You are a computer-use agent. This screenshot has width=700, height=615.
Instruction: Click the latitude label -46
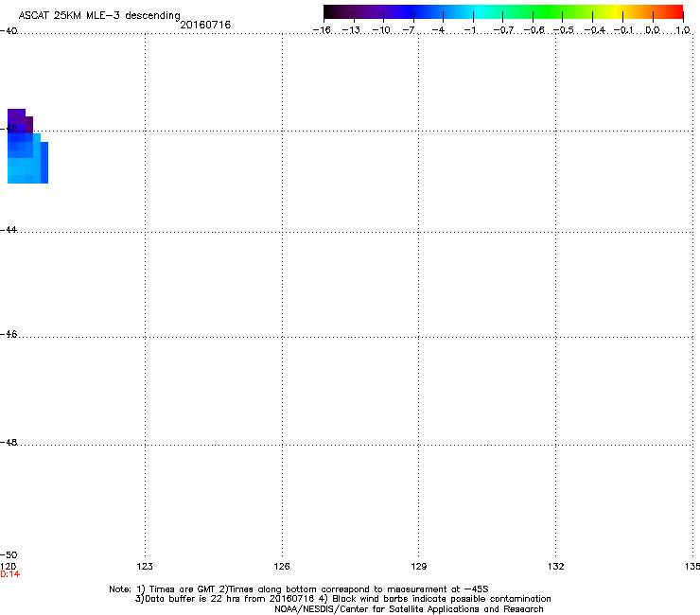coord(9,335)
